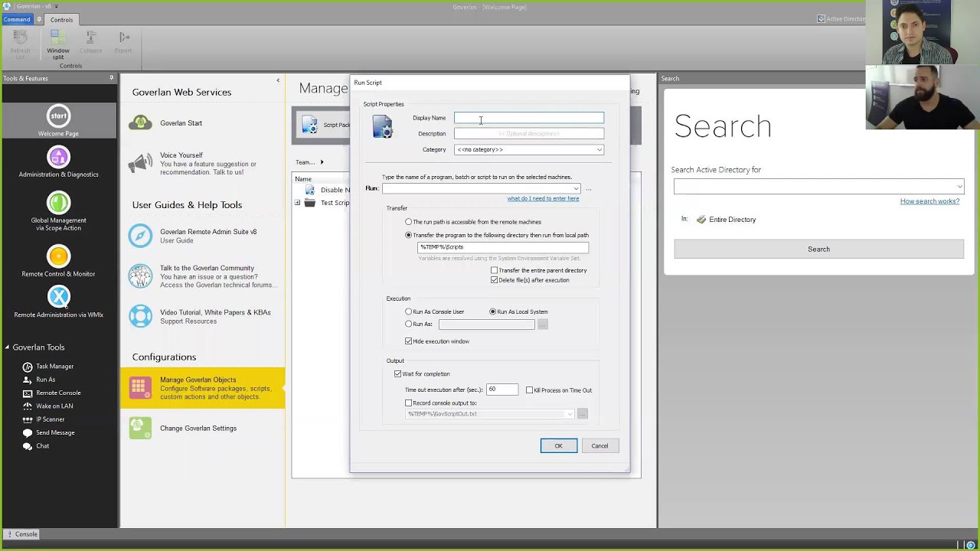Select Run As Local System

pos(492,311)
